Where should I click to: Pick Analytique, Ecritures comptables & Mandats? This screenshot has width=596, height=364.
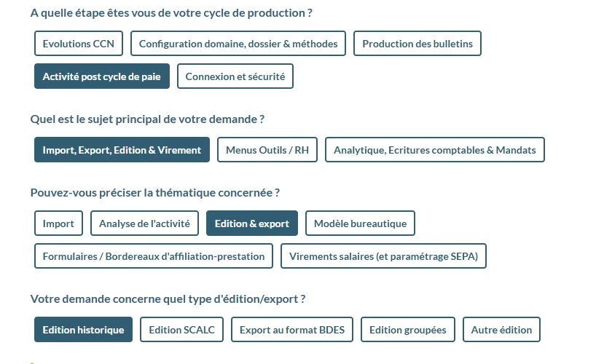tap(435, 150)
